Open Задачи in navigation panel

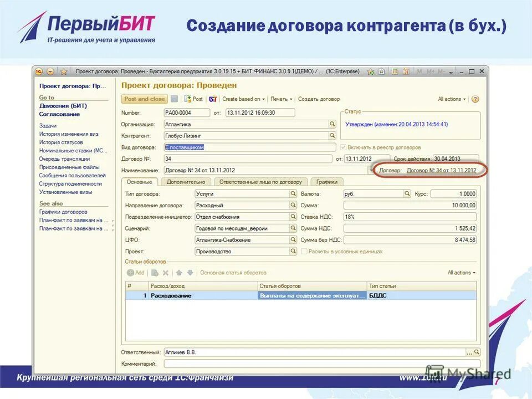pos(48,126)
